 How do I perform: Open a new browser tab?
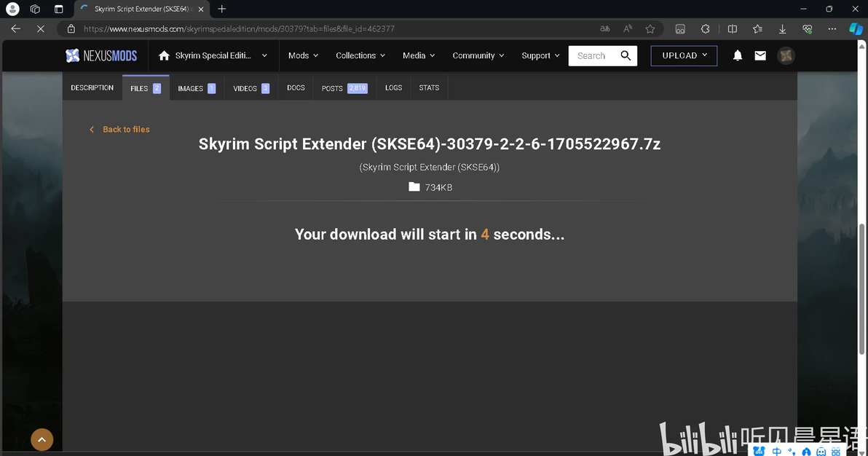click(222, 9)
